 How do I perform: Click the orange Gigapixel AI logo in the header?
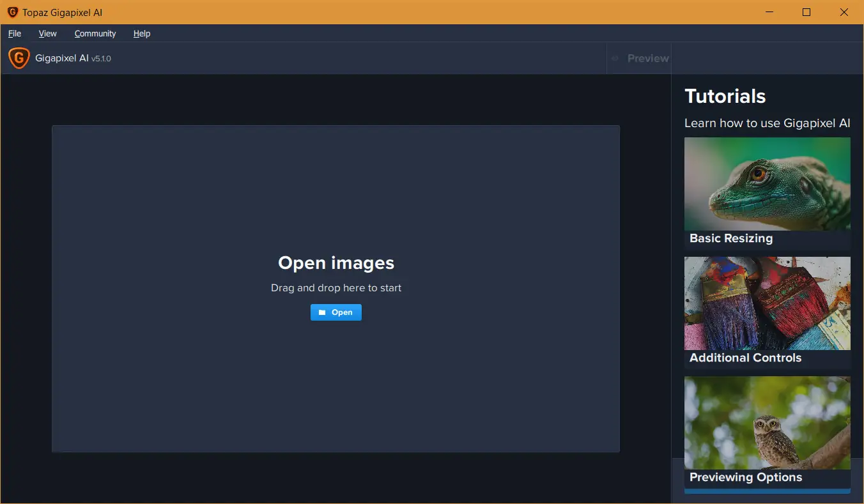19,58
